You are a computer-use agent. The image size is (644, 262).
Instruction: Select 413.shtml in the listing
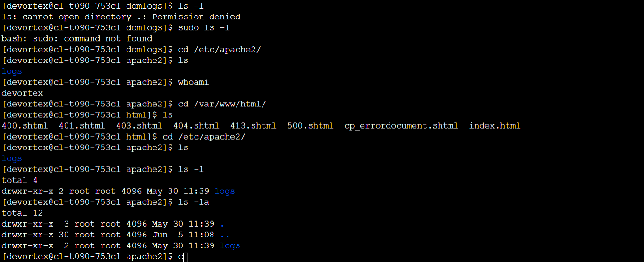pyautogui.click(x=253, y=126)
